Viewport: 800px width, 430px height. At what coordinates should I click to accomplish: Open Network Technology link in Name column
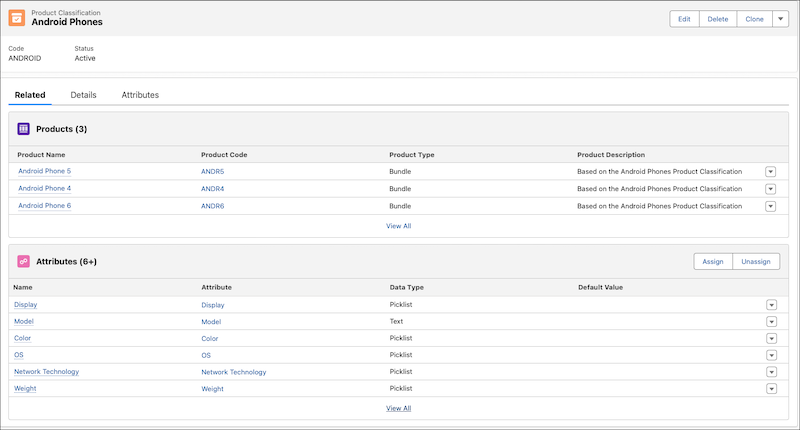pyautogui.click(x=46, y=372)
